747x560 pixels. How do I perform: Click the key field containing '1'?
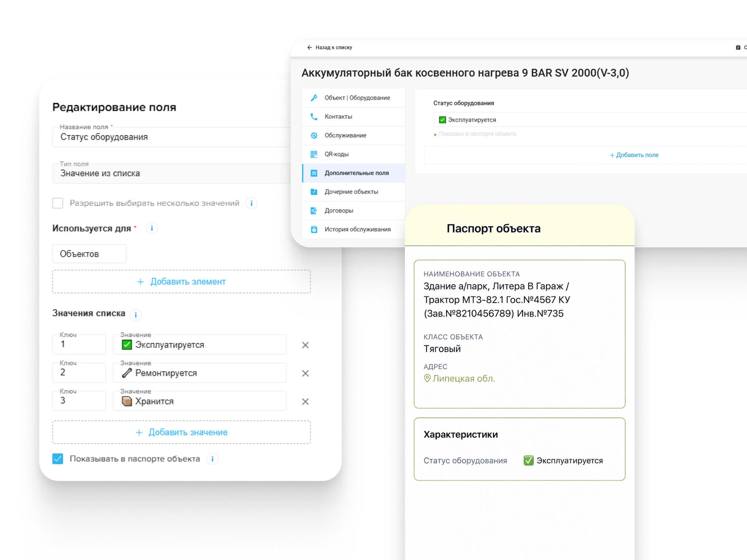pyautogui.click(x=79, y=344)
